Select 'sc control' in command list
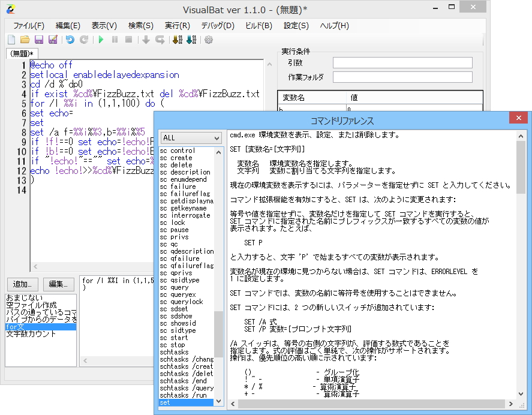 point(187,151)
